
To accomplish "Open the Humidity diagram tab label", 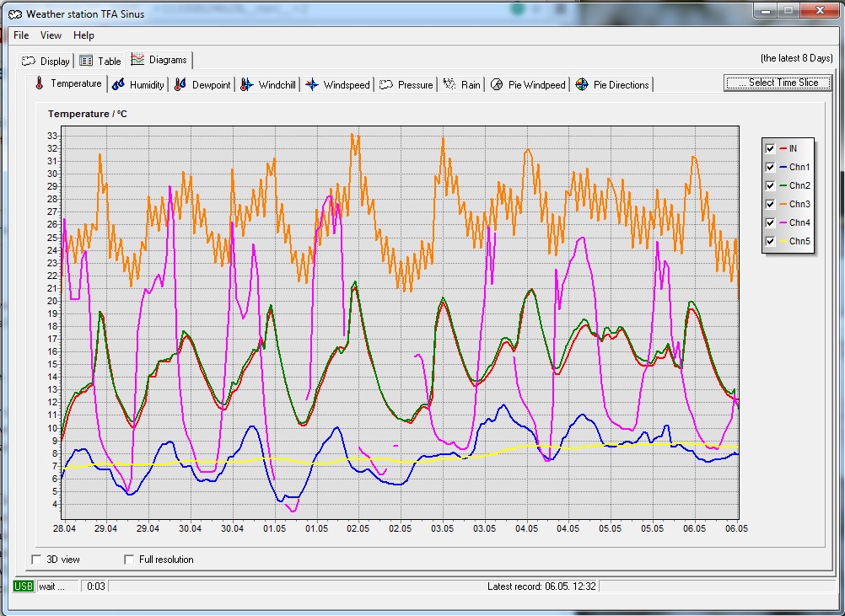I will (x=147, y=85).
